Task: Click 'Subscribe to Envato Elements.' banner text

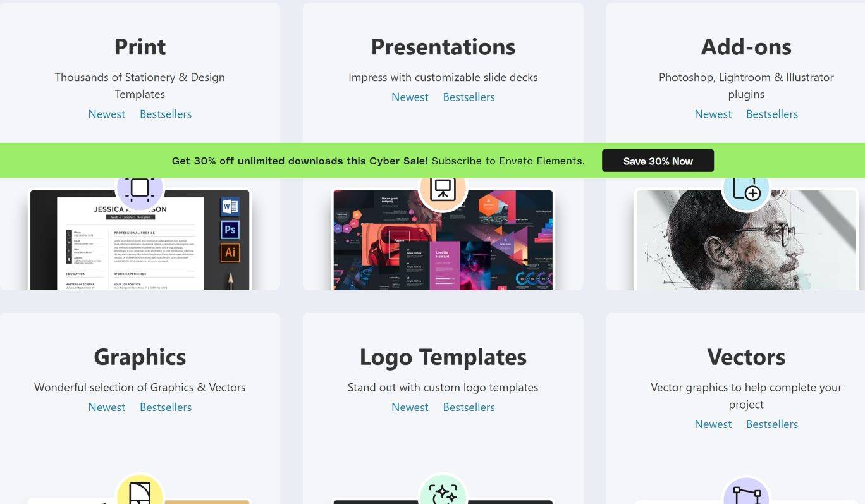Action: tap(508, 161)
